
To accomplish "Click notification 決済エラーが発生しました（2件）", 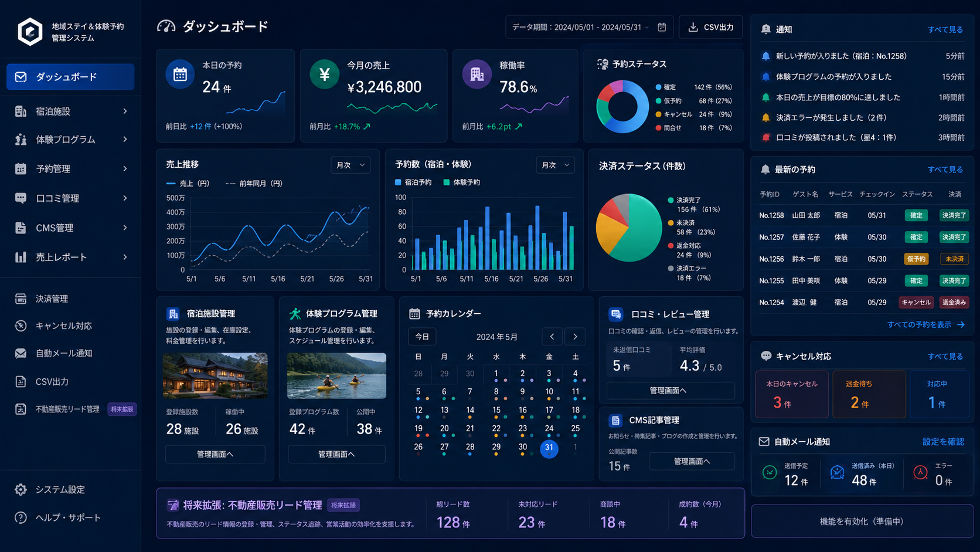I will pos(863,117).
